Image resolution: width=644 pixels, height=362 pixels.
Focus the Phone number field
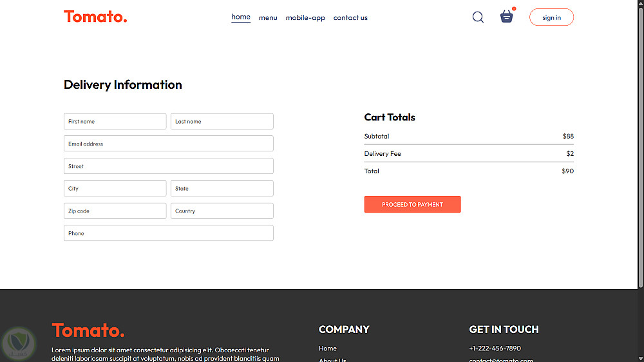[x=168, y=233]
